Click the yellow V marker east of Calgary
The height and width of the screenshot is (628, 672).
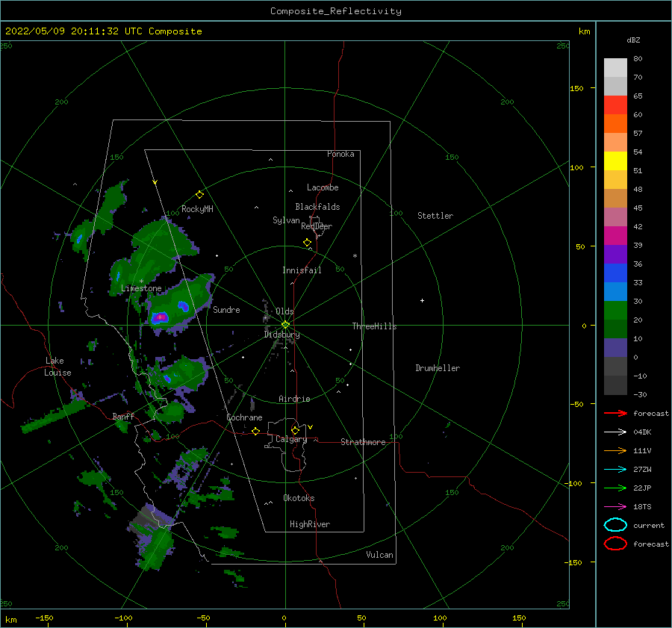pyautogui.click(x=311, y=427)
